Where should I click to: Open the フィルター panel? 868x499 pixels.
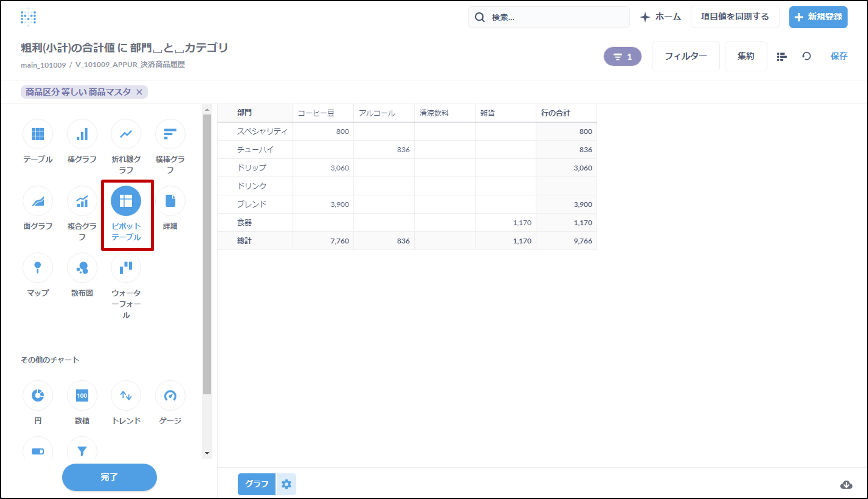pyautogui.click(x=685, y=56)
